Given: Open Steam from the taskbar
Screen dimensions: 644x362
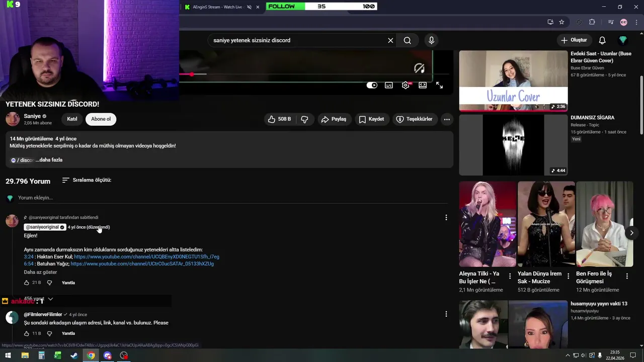Looking at the screenshot, I should [74, 355].
